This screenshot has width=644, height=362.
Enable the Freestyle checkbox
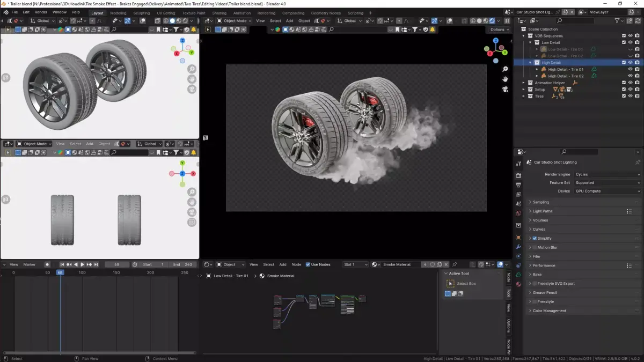point(535,301)
